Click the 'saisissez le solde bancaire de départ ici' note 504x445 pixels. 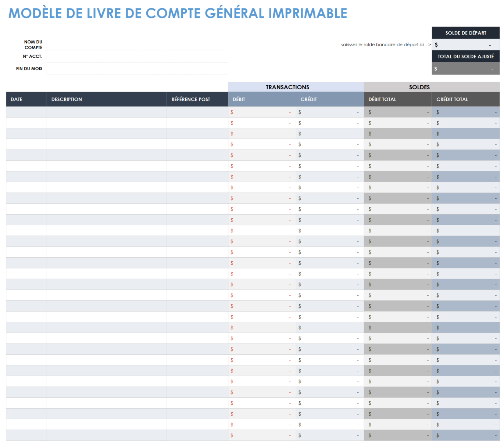[386, 44]
